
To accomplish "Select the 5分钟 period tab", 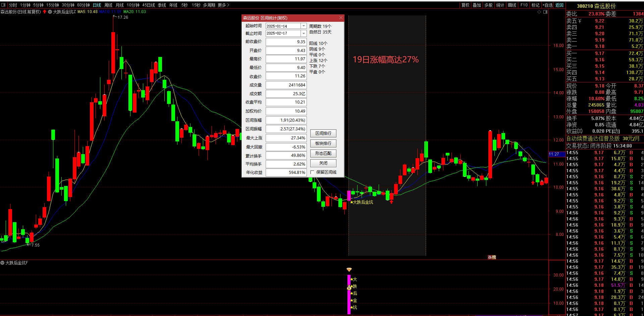I will click(38, 5).
